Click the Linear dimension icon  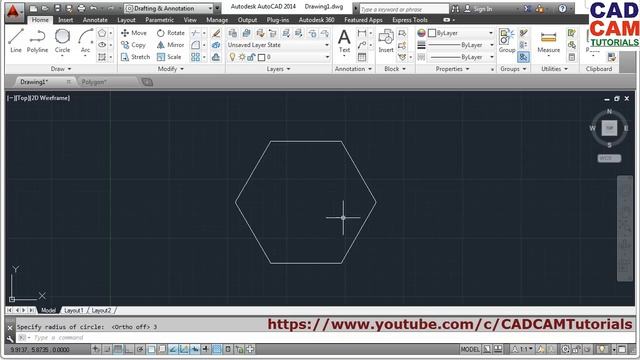[x=362, y=33]
